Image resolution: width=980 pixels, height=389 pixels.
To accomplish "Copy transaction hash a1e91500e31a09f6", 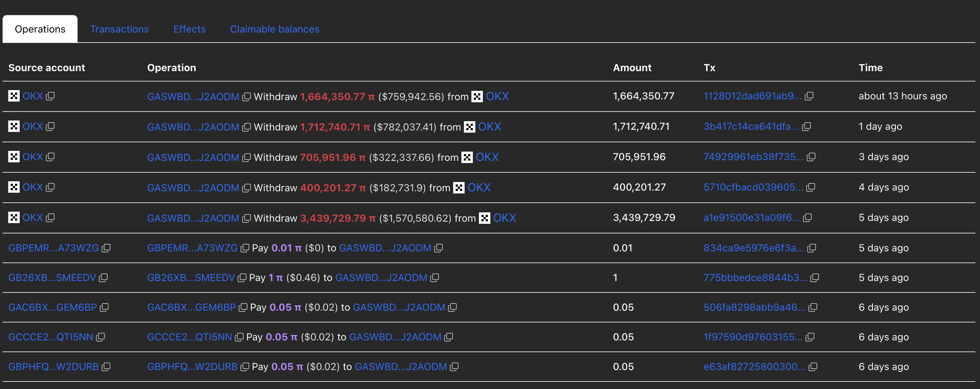I will (807, 218).
